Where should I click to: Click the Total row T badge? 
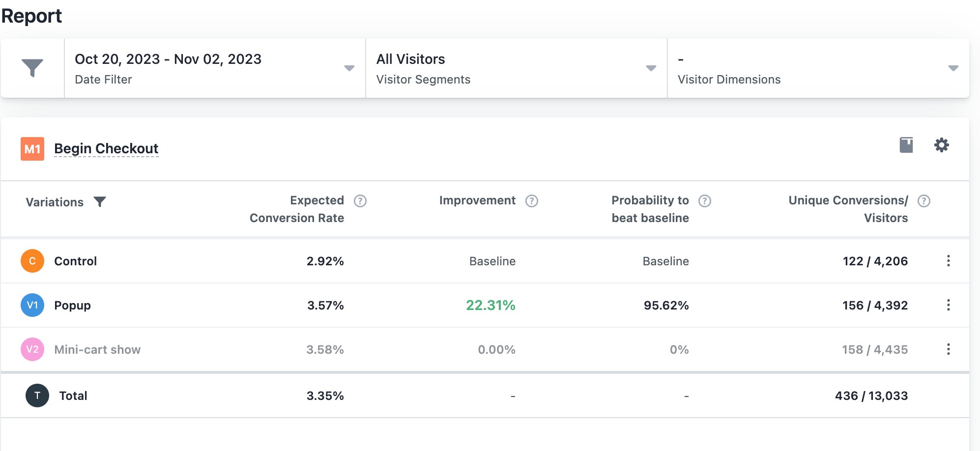pyautogui.click(x=37, y=395)
